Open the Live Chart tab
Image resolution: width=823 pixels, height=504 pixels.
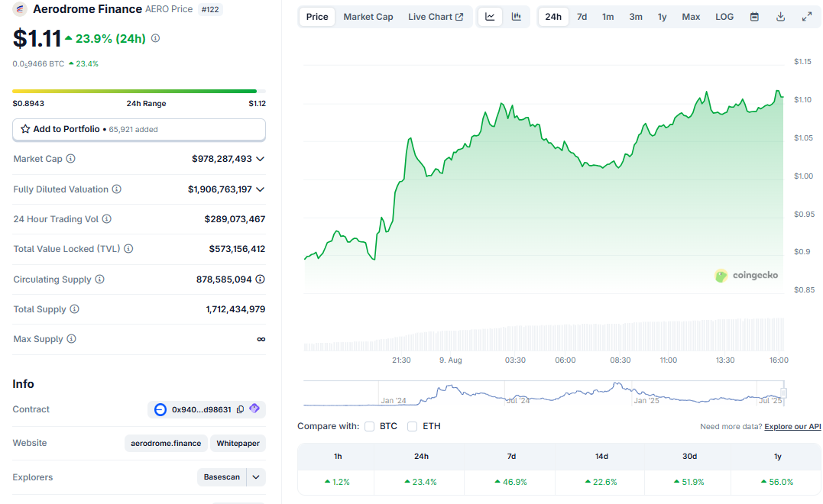(436, 17)
